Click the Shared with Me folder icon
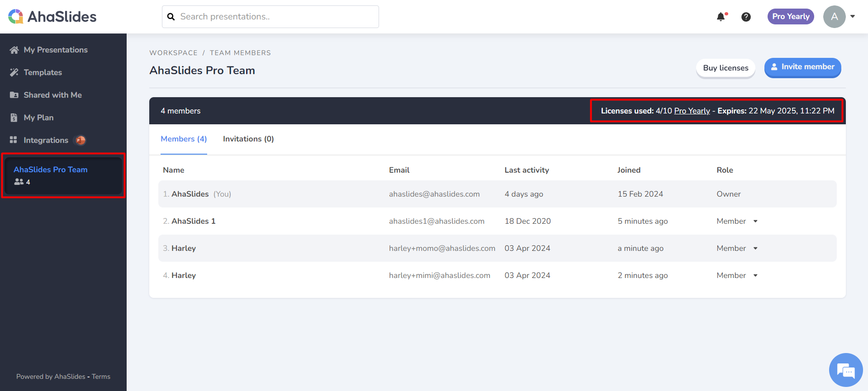 (x=14, y=95)
